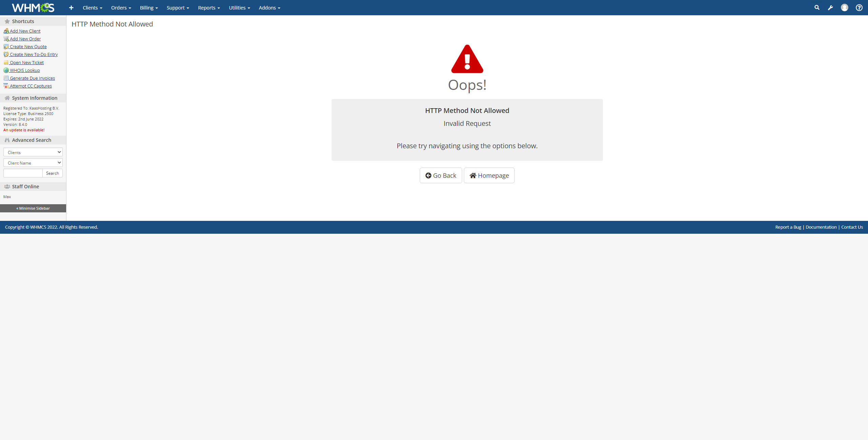Viewport: 868px width, 440px height.
Task: Expand the Client Name field dropdown
Action: (x=33, y=163)
